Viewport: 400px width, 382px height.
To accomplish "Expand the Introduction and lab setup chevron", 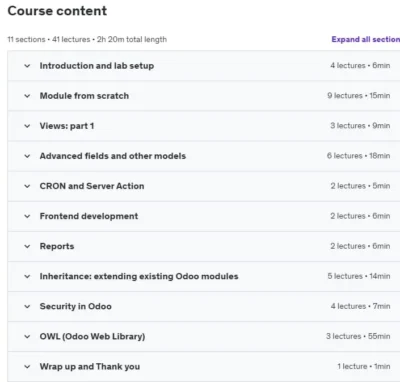I will (x=27, y=66).
